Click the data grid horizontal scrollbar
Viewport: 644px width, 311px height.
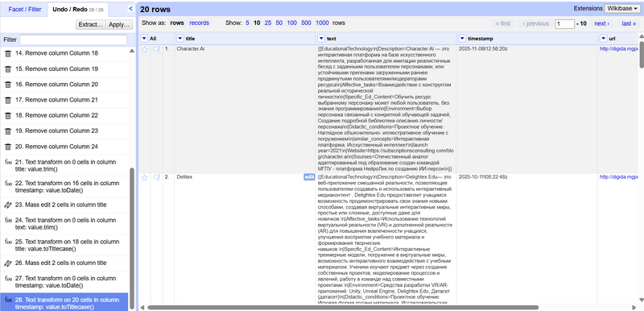click(x=343, y=307)
